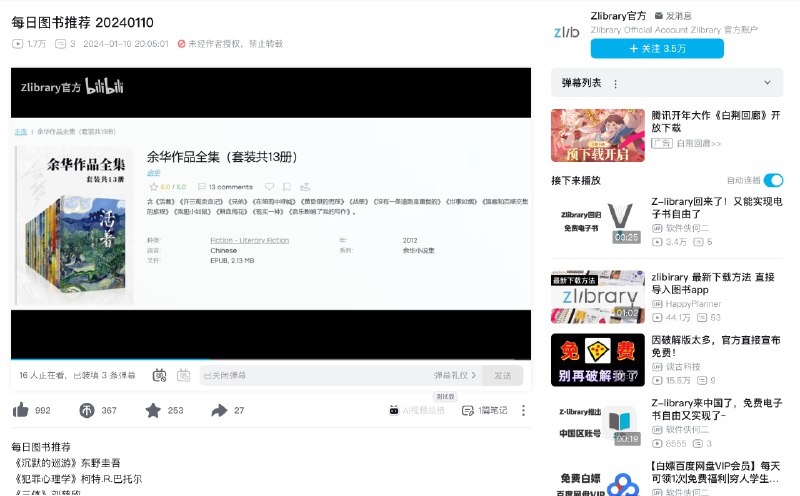The width and height of the screenshot is (800, 496).
Task: Open video titled Z-library回来了
Action: point(716,208)
